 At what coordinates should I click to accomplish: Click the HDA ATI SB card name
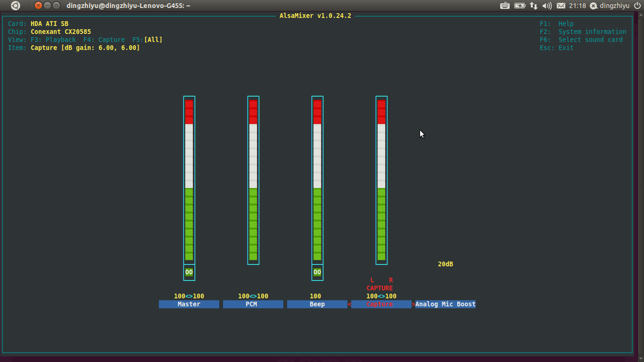(50, 24)
